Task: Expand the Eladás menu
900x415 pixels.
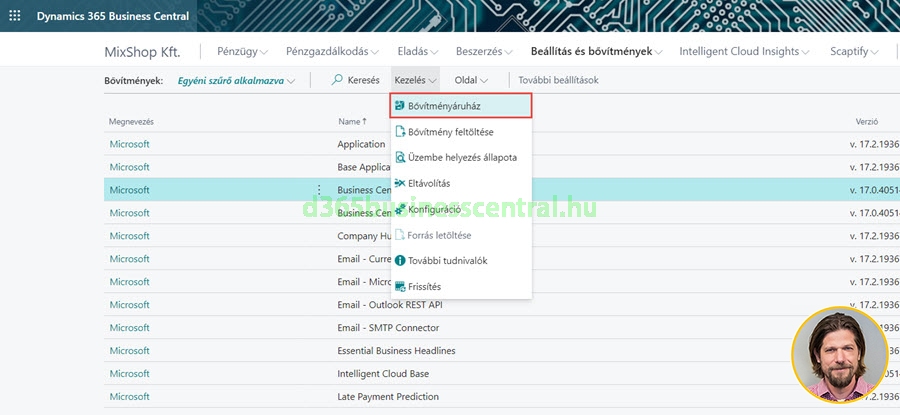Action: point(418,52)
